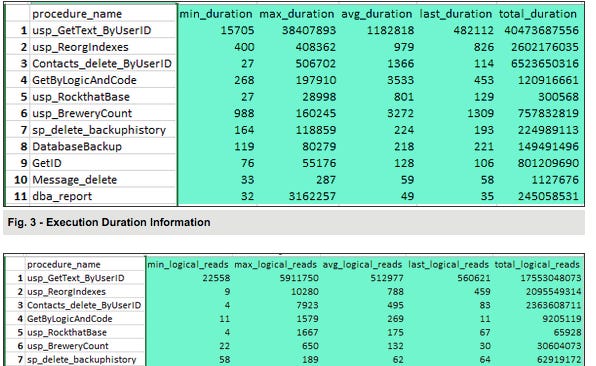The image size is (596, 366).
Task: Select the total_logical_reads value 62919172
Action: pyautogui.click(x=559, y=360)
